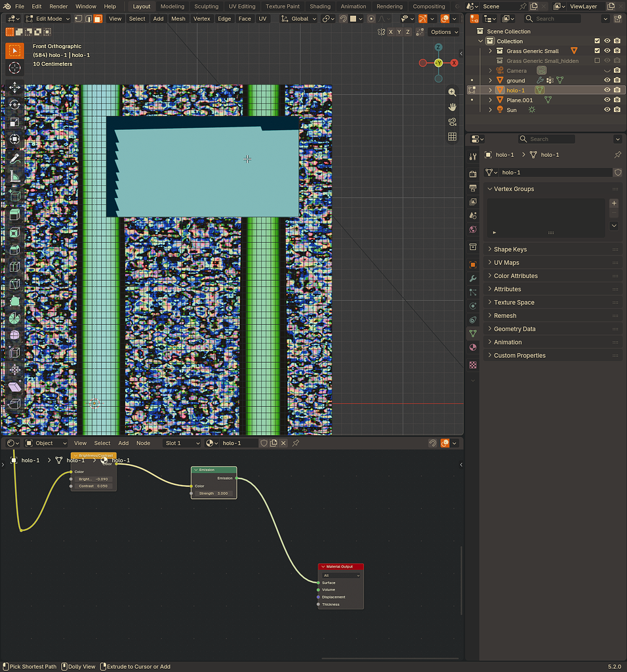Click the new material duplicate button

coord(273,443)
